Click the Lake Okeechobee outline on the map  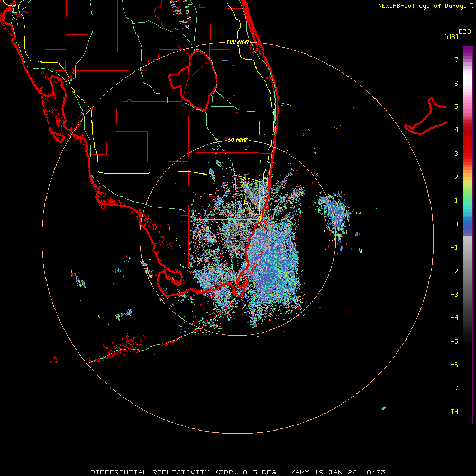193,80
